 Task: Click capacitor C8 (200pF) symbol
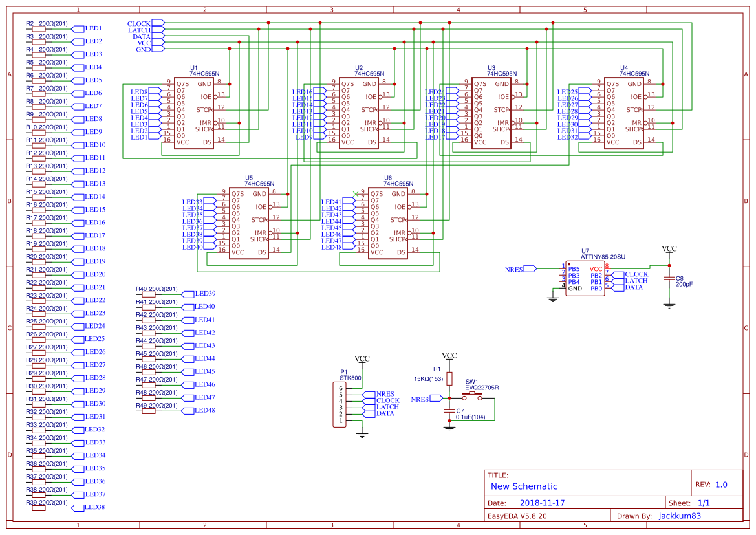669,278
